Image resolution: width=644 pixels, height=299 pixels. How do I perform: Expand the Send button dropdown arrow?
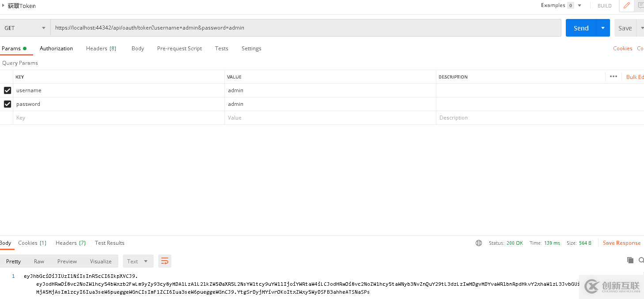click(x=603, y=28)
